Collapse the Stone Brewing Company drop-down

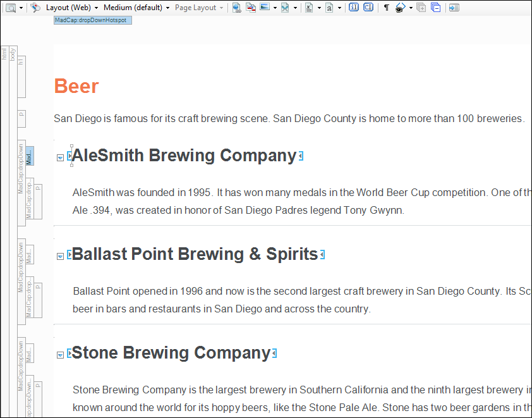tap(60, 355)
